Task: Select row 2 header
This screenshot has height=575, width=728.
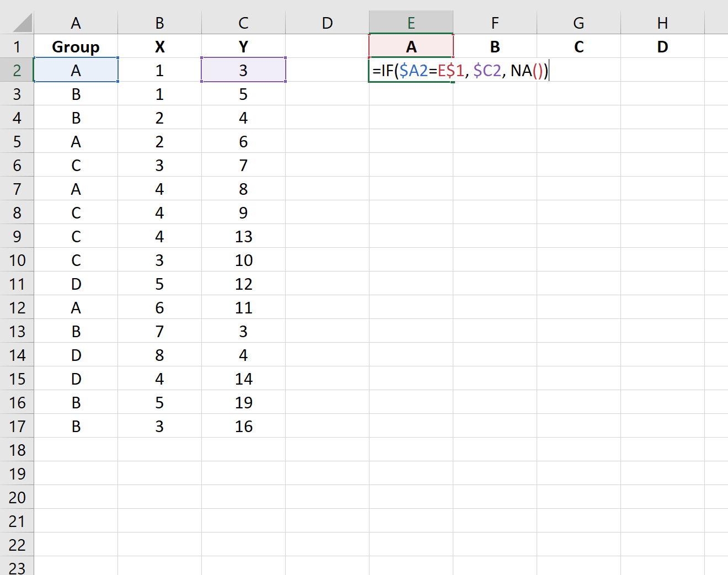Action: click(17, 70)
